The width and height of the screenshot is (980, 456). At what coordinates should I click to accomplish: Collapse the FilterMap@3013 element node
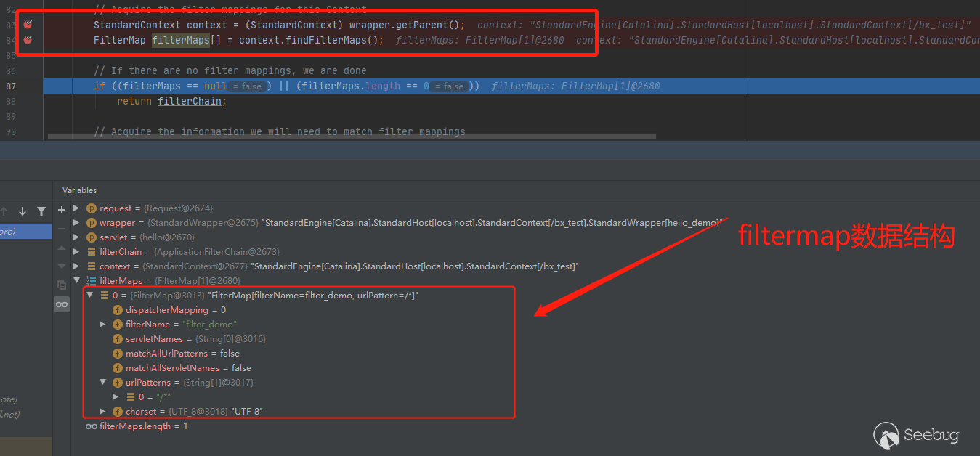point(89,296)
